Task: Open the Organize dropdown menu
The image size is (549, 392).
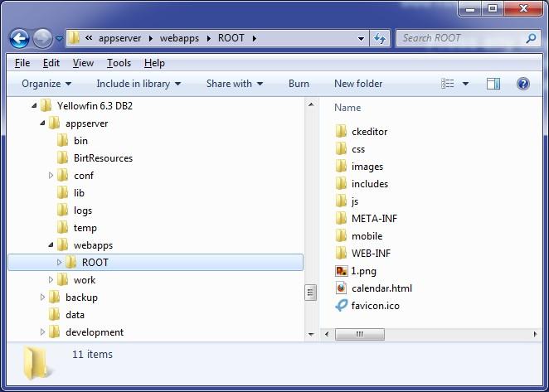Action: coord(46,84)
